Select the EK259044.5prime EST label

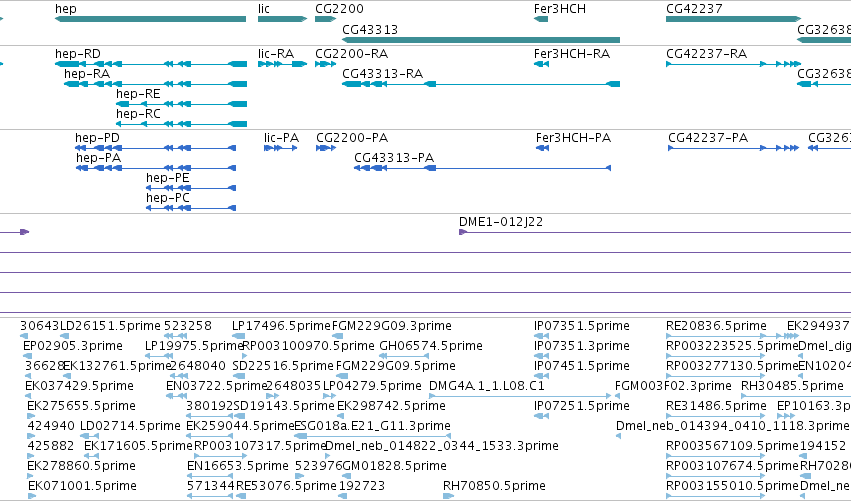[x=240, y=426]
